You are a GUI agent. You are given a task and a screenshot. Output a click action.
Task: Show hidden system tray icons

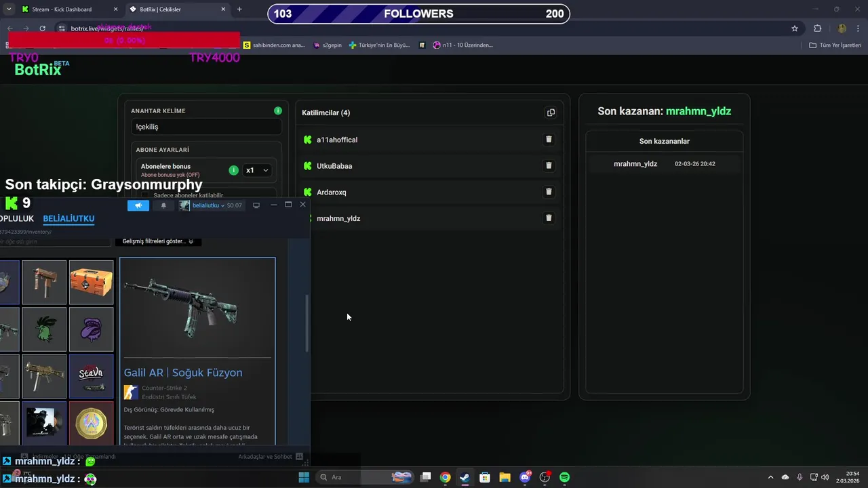(x=770, y=477)
